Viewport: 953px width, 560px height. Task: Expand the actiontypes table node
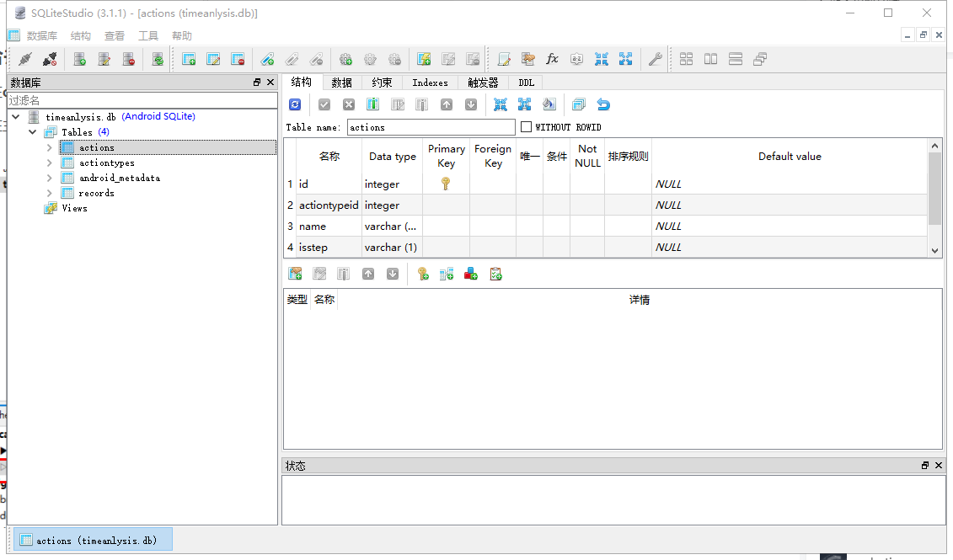coord(49,163)
